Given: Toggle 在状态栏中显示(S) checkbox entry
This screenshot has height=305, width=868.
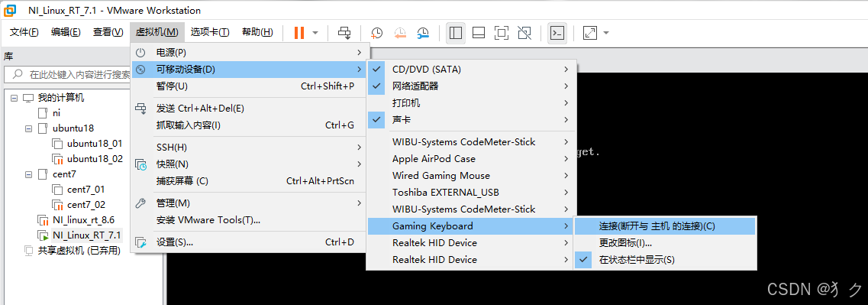Looking at the screenshot, I should [x=665, y=260].
